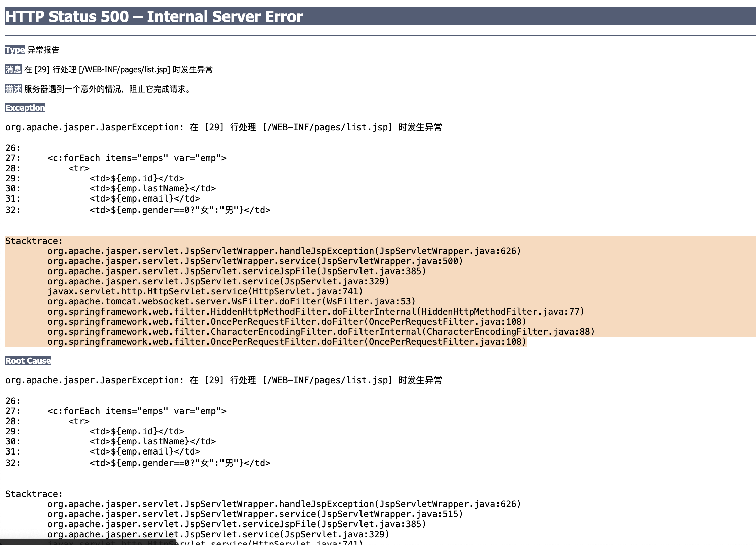
Task: Click the first ${emp.email} code line
Action: coord(145,198)
